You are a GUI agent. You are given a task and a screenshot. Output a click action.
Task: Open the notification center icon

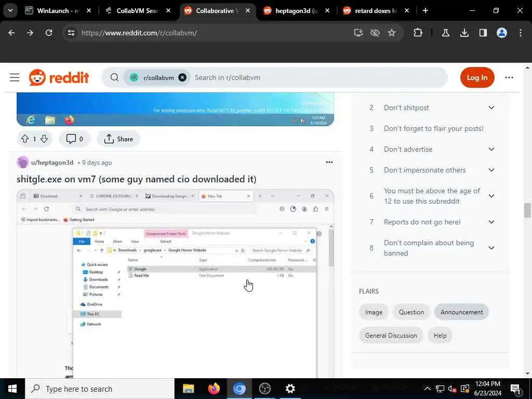pos(515,389)
